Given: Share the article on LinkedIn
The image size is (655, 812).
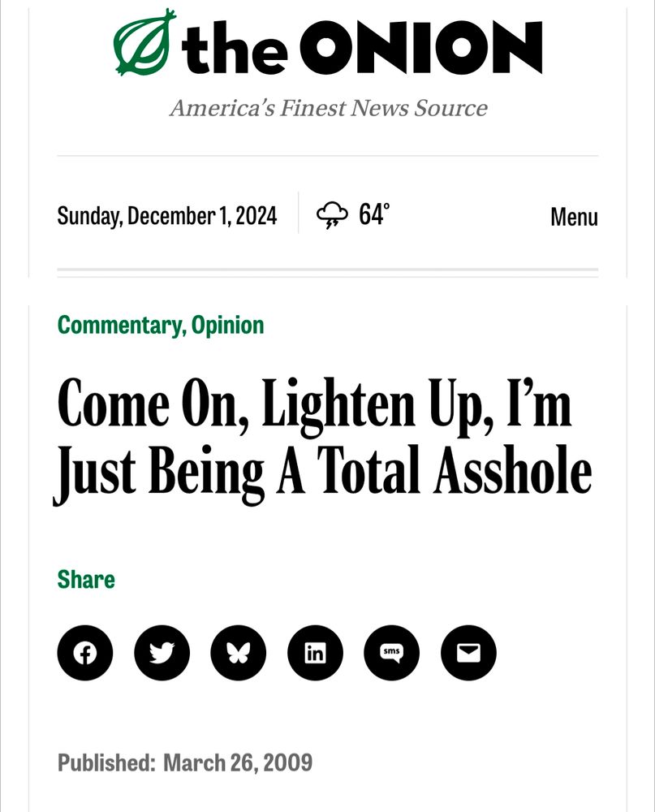Looking at the screenshot, I should point(315,653).
